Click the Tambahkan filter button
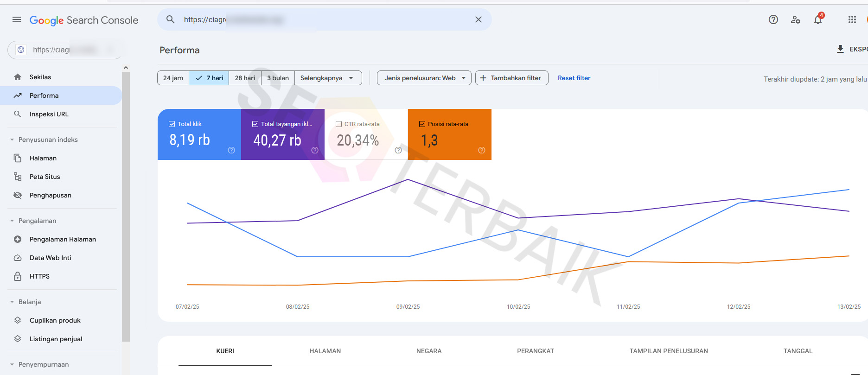The image size is (868, 375). 511,78
